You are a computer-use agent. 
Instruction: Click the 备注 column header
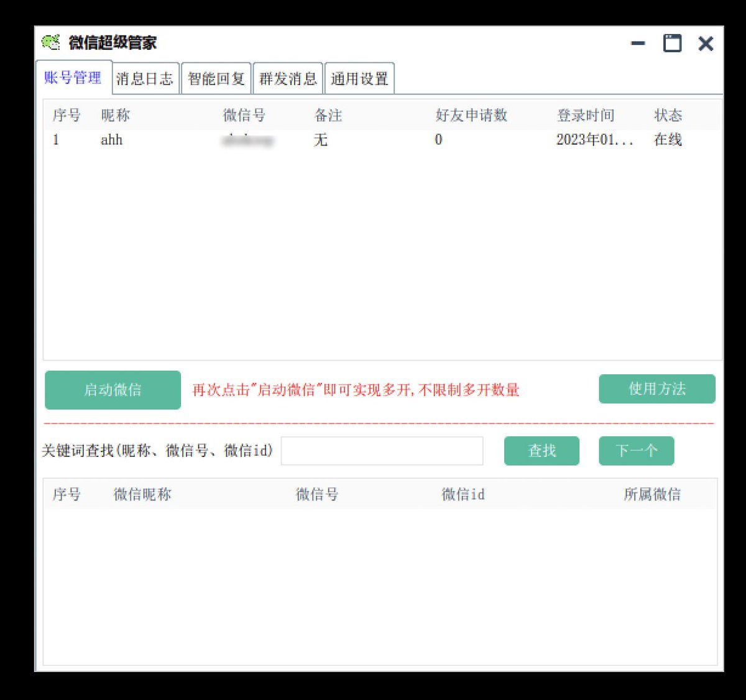point(328,115)
